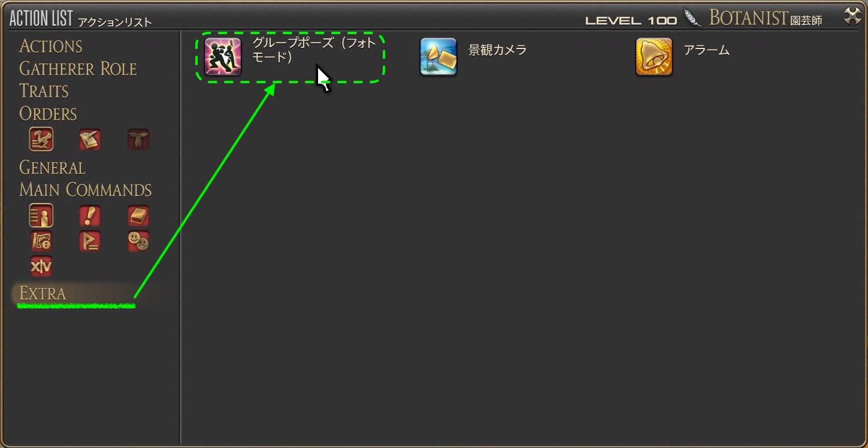Image resolution: width=868 pixels, height=448 pixels.
Task: Click the flag party command icon
Action: tap(90, 241)
